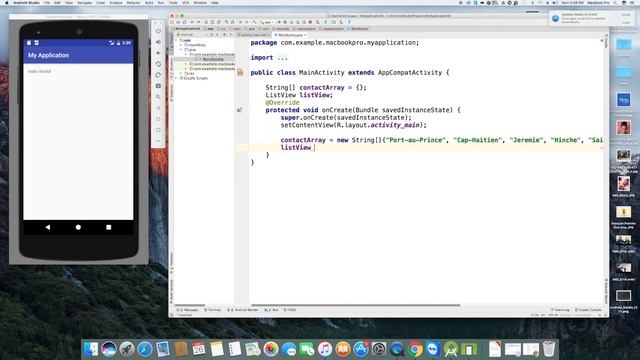Open the Refactor menu
The width and height of the screenshot is (640, 360).
click(x=133, y=2)
